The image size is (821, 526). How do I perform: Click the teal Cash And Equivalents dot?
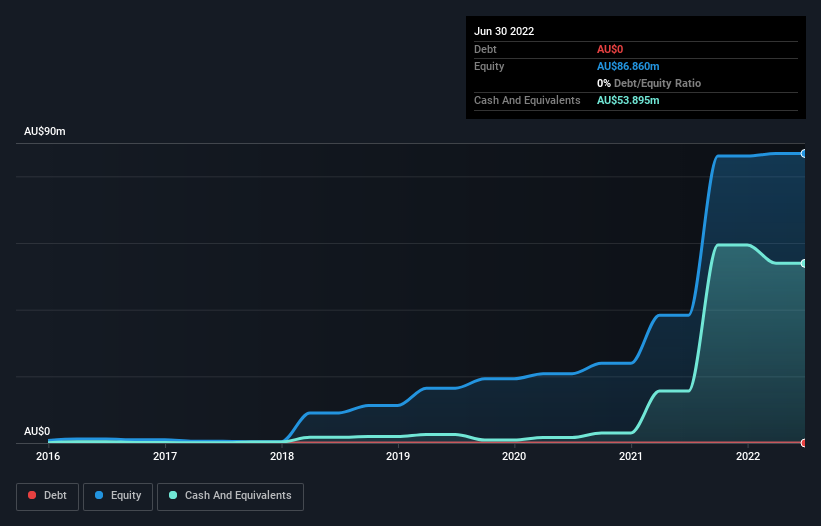[173, 495]
